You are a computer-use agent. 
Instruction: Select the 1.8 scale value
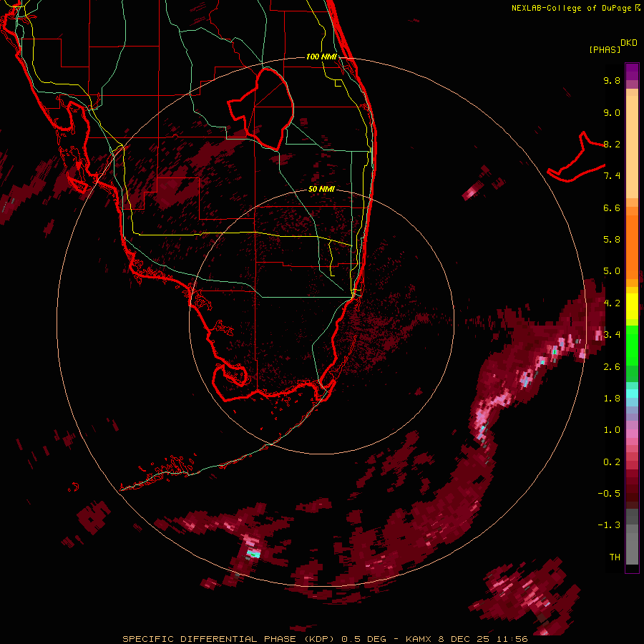(x=612, y=399)
